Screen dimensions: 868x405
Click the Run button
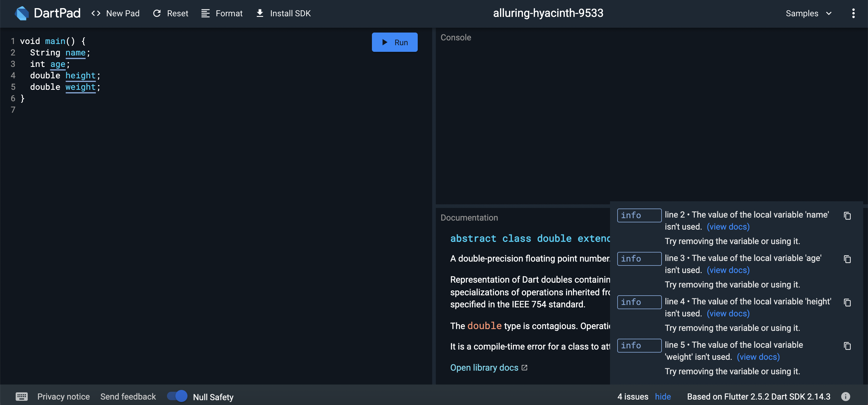(395, 42)
